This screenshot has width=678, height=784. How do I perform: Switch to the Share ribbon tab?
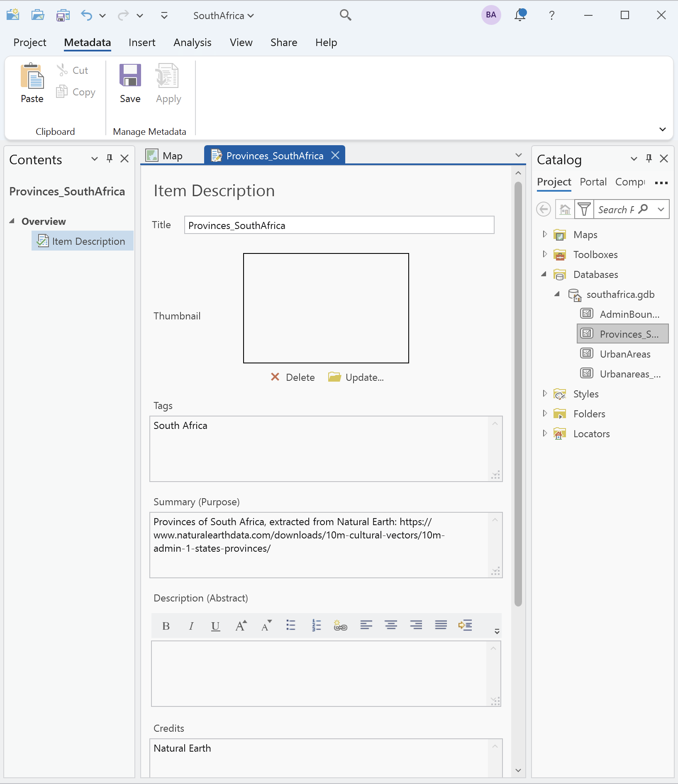coord(284,42)
